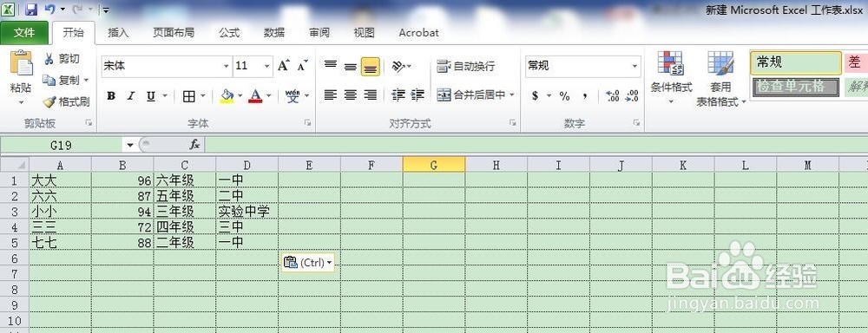This screenshot has height=333, width=868.
Task: Switch to the Formulas (公式) tab
Action: pos(228,33)
